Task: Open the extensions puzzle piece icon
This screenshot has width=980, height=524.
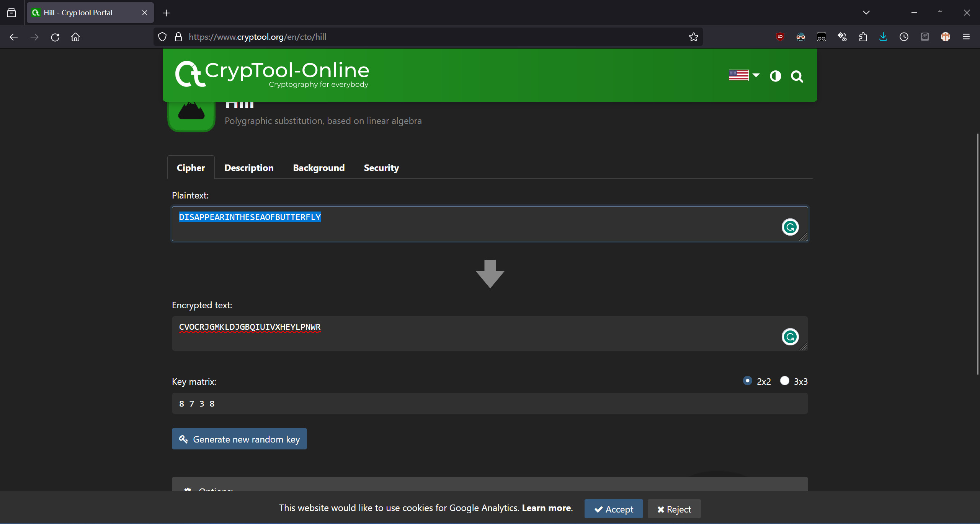Action: (x=863, y=37)
